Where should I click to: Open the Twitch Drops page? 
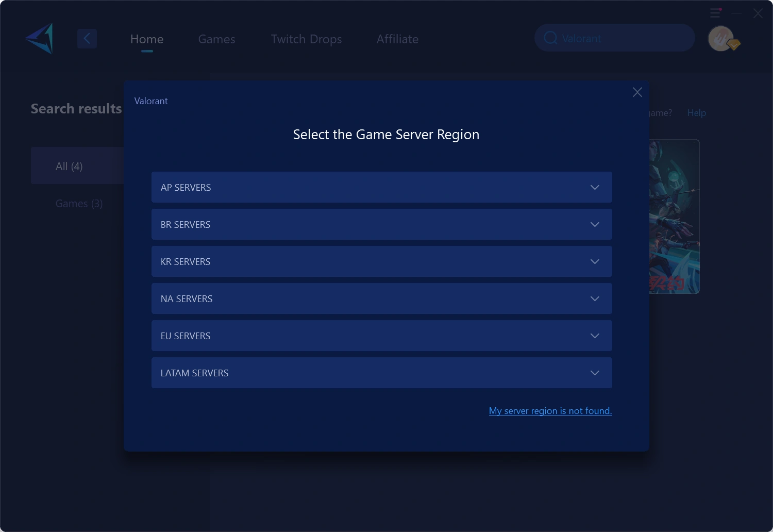(x=306, y=39)
